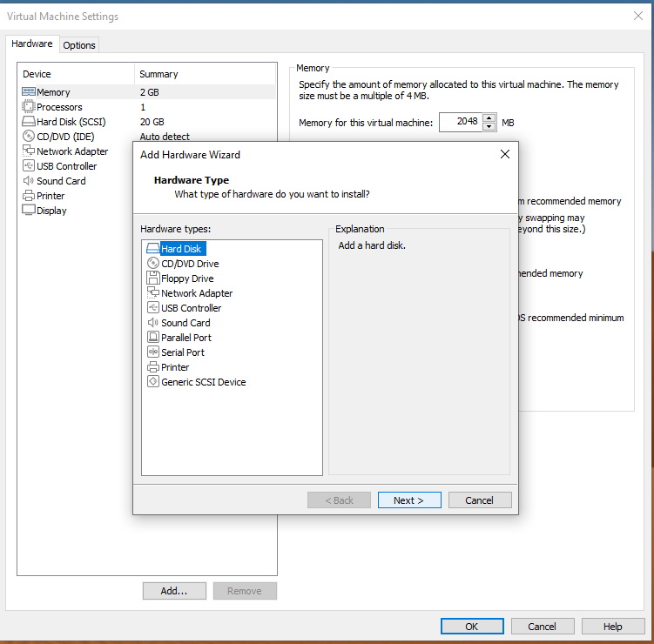Switch to the Options tab
Screen dimensions: 654x644
coord(79,45)
